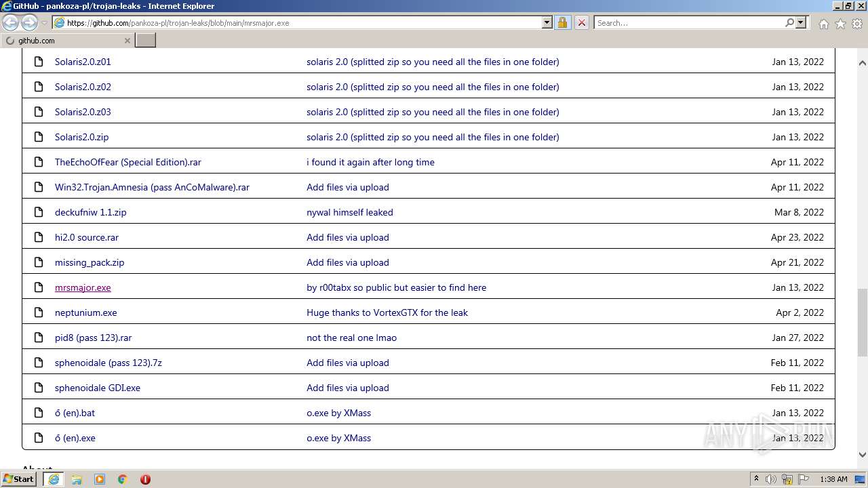Image resolution: width=868 pixels, height=488 pixels.
Task: Open a new blank tab
Action: pyautogui.click(x=146, y=41)
